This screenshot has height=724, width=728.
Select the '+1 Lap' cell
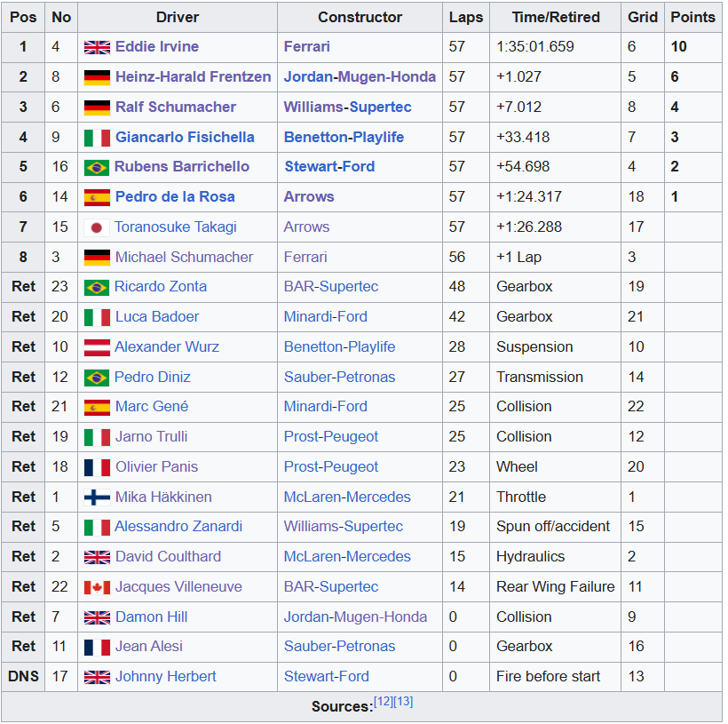(x=555, y=257)
